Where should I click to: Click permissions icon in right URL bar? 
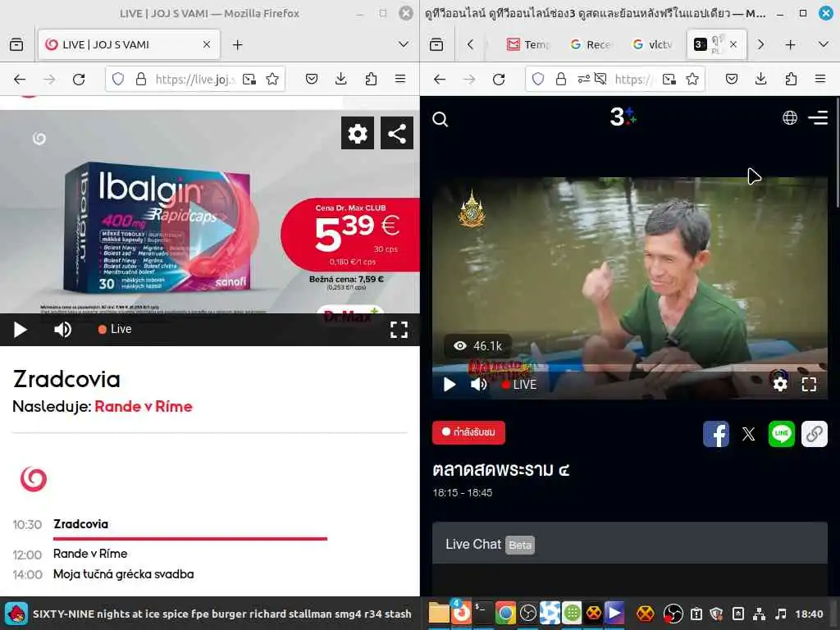(x=583, y=80)
